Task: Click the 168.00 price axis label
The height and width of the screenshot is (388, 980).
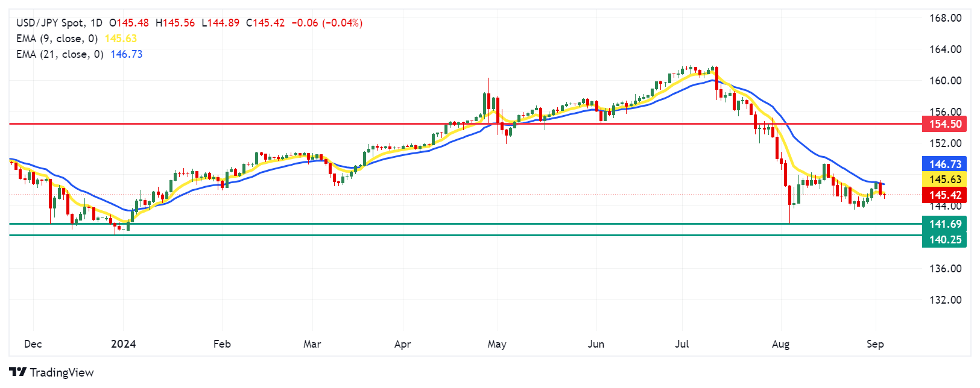Action: tap(945, 18)
